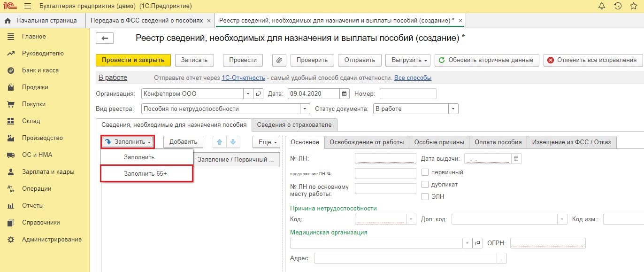Open Главное section in sidebar
The image size is (644, 272).
coord(34,37)
